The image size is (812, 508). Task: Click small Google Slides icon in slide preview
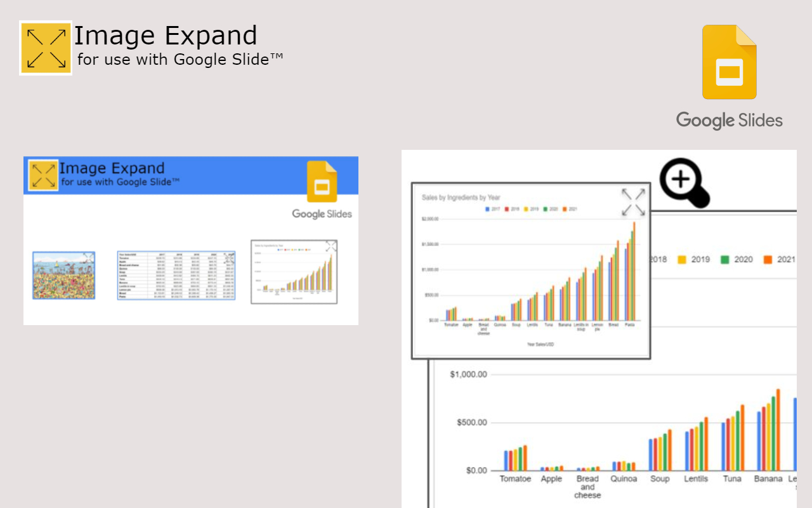322,182
